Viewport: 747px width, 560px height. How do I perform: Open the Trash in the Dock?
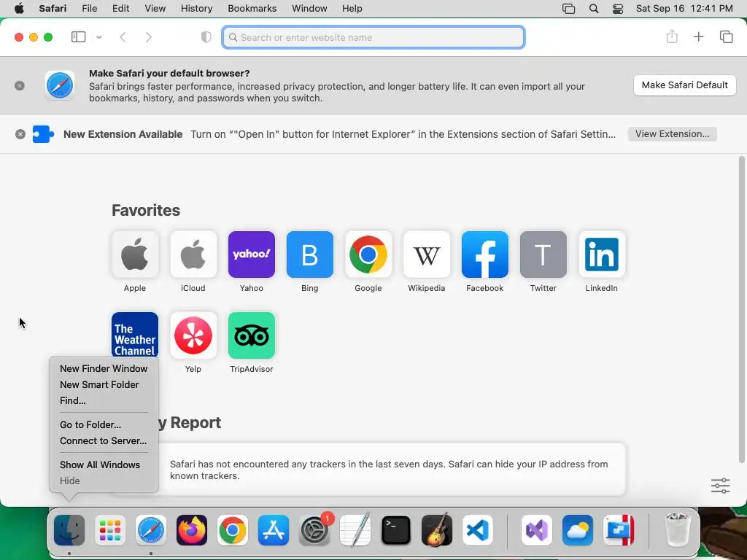point(678,529)
